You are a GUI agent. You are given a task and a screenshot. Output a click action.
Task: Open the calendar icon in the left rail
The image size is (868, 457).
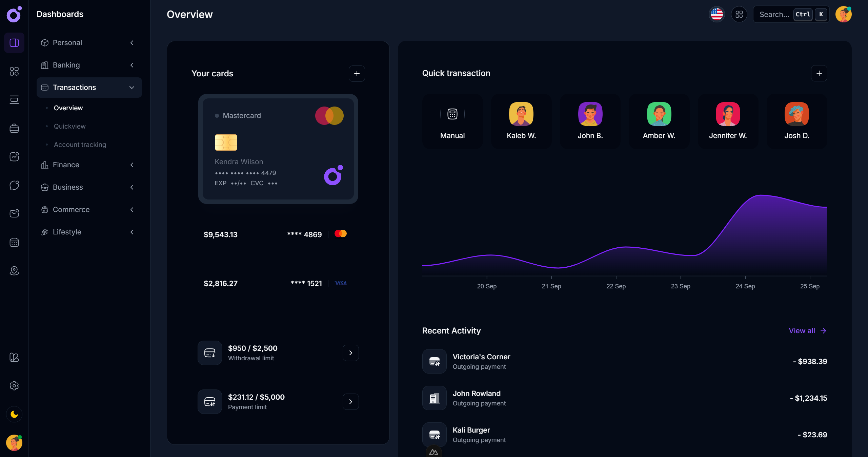pos(14,242)
